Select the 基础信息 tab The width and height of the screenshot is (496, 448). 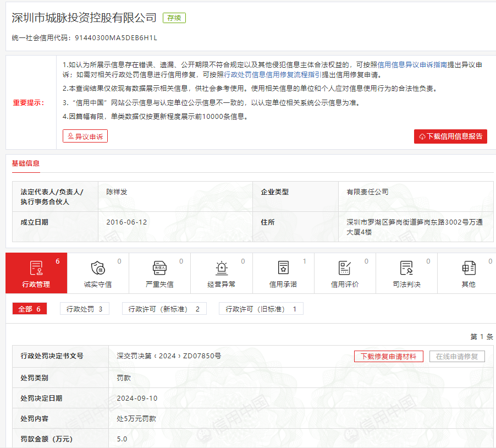26,163
